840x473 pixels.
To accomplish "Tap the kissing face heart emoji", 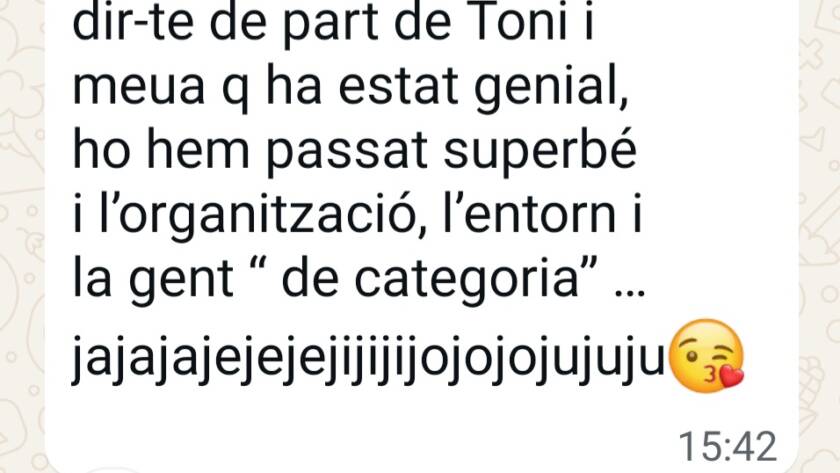I will (x=707, y=356).
